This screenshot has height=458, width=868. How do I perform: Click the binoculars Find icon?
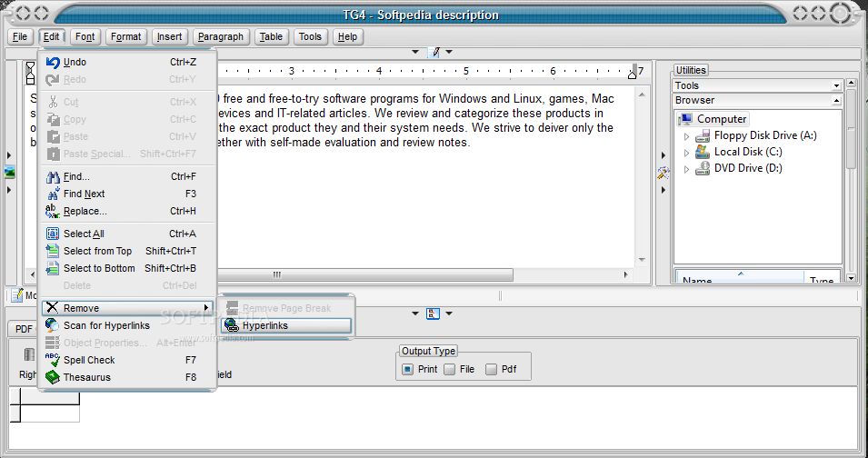click(x=53, y=177)
